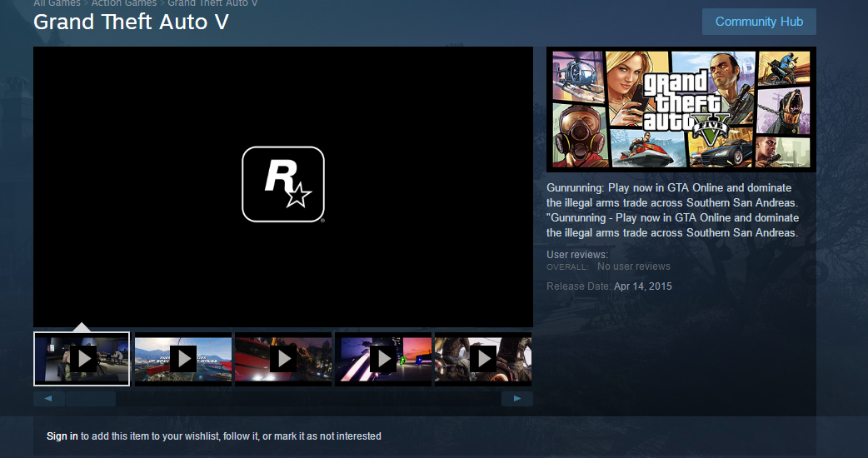868x458 pixels.
Task: Play the first trailer thumbnail
Action: (82, 359)
